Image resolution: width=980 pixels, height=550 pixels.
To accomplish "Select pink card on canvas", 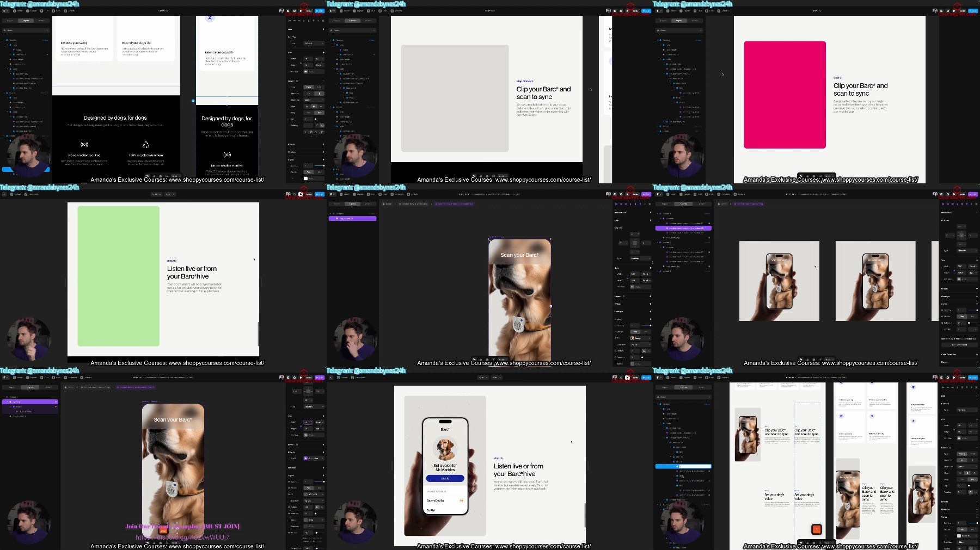I will tap(785, 95).
